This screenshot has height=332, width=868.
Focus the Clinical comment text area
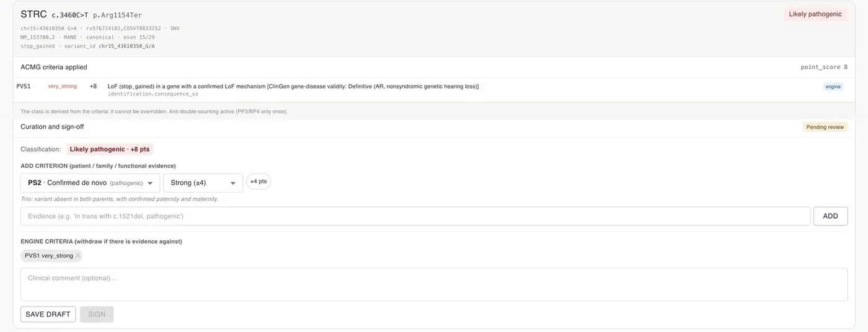pos(434,284)
